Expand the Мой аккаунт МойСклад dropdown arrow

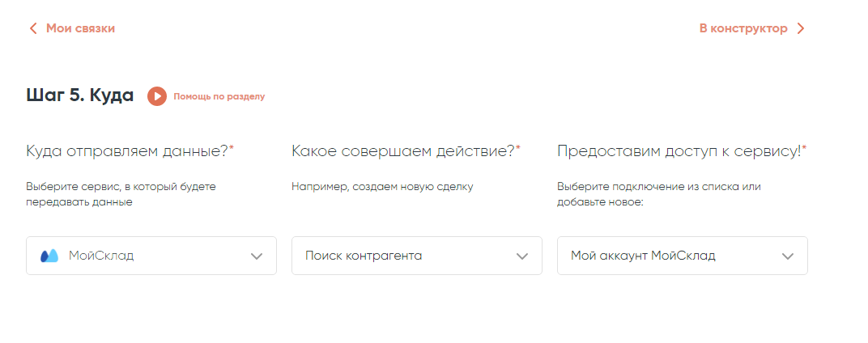[x=788, y=256]
